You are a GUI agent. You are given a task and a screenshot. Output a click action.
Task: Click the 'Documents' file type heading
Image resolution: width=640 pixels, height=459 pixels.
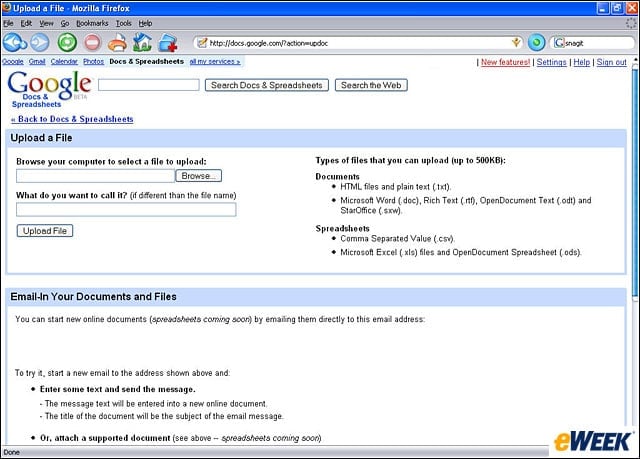(x=338, y=177)
